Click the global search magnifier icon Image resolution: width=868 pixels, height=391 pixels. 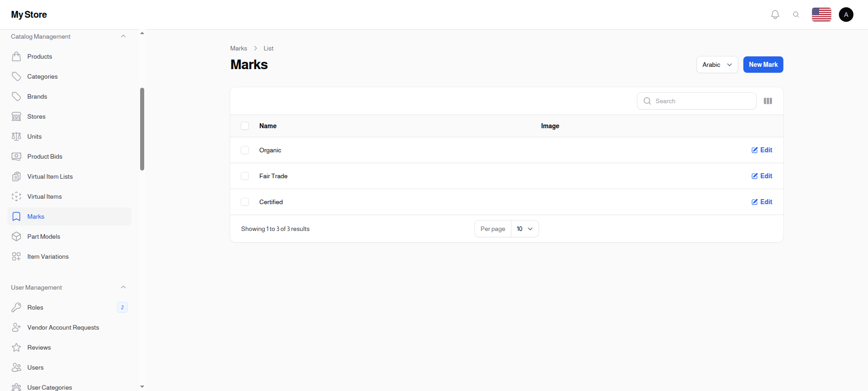point(796,15)
